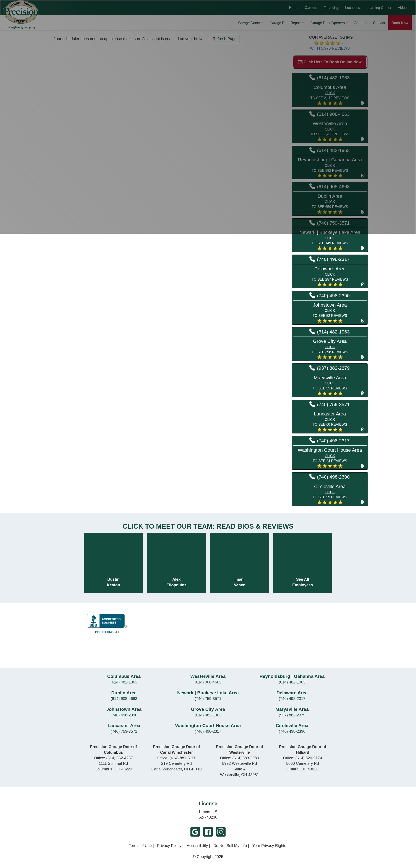Open the Contact page
The height and width of the screenshot is (868, 416).
(x=379, y=23)
